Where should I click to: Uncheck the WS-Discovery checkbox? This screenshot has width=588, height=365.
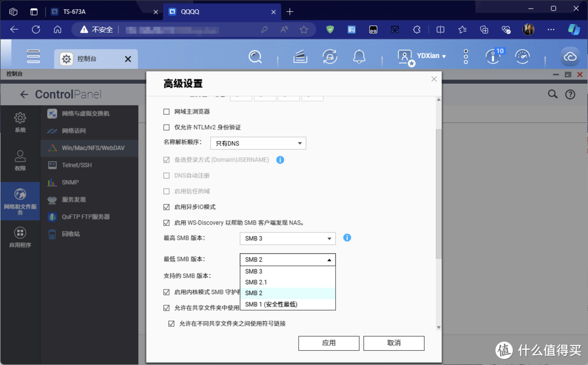tap(167, 222)
